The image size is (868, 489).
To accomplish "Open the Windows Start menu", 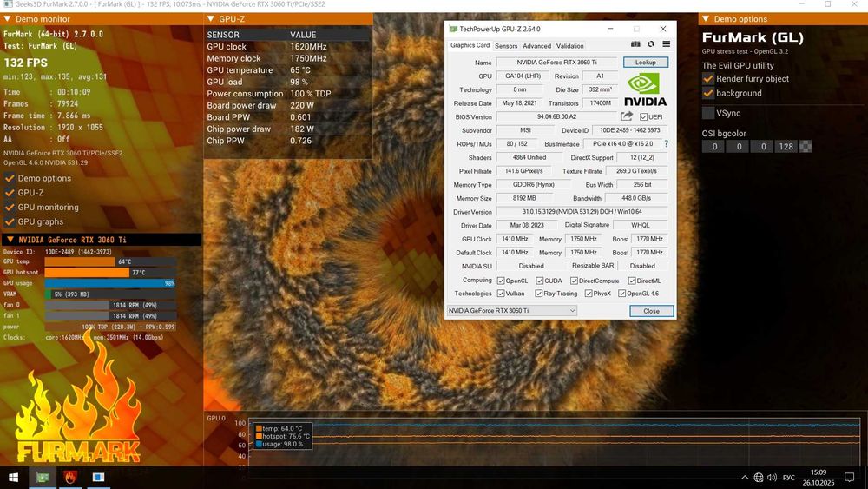I will (14, 478).
